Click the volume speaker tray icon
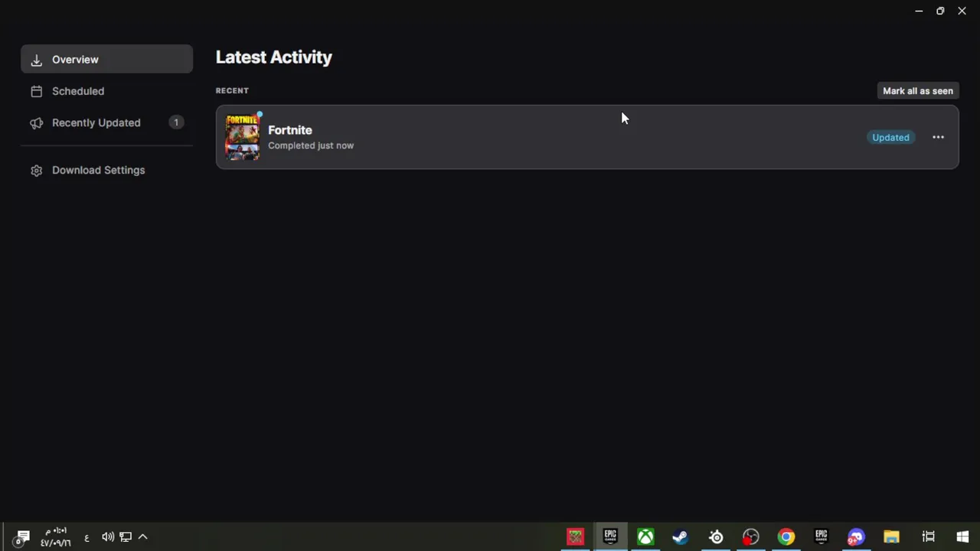This screenshot has height=551, width=980. tap(107, 537)
